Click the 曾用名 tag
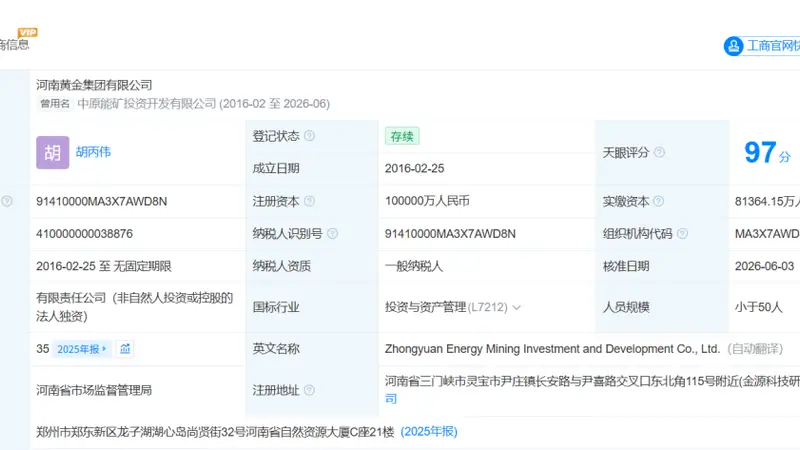 point(55,104)
